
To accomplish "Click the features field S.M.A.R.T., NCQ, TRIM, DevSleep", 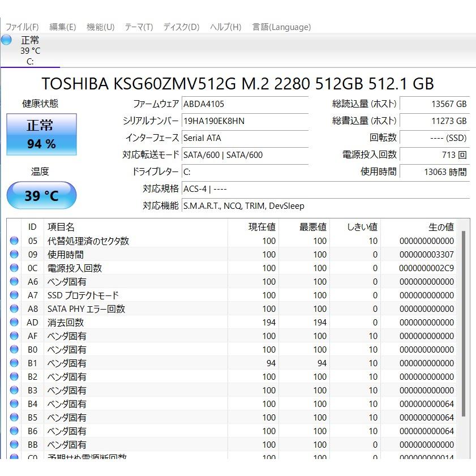I will coord(326,206).
